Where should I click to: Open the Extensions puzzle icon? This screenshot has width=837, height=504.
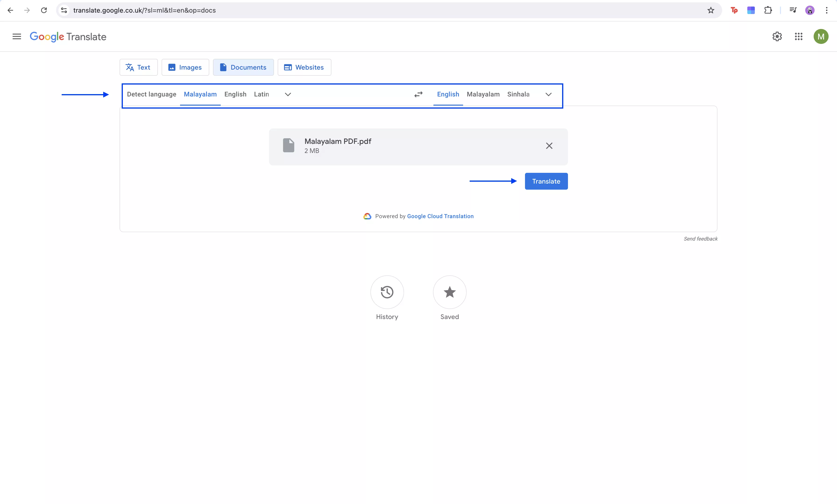click(x=768, y=10)
